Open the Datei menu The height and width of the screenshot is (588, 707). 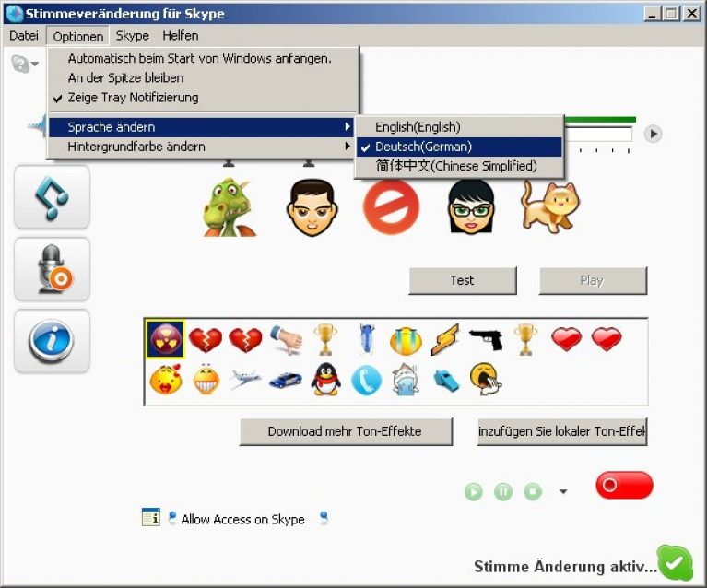24,36
